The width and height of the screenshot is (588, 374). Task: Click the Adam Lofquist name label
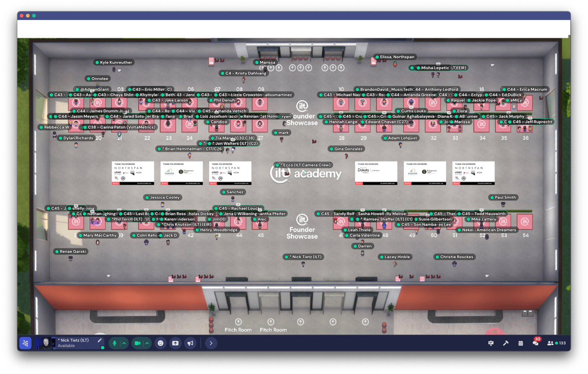[x=400, y=138]
